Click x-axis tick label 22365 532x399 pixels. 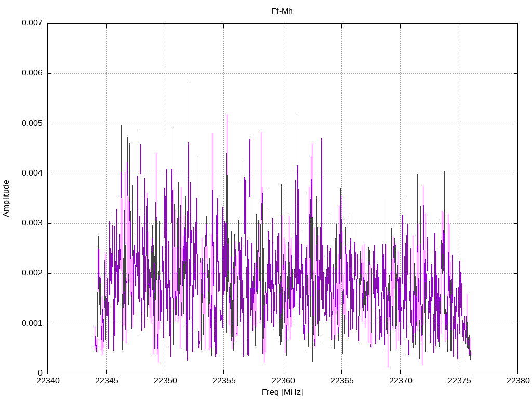[342, 381]
